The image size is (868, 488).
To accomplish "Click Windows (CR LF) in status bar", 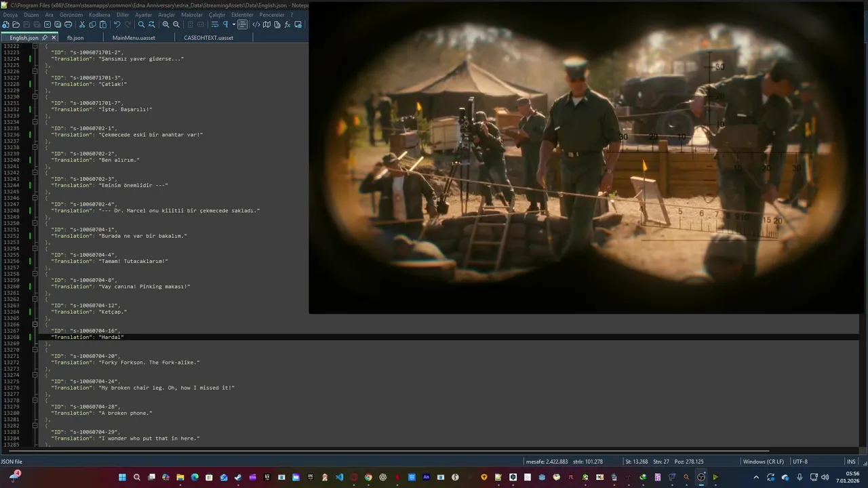I will [x=763, y=462].
